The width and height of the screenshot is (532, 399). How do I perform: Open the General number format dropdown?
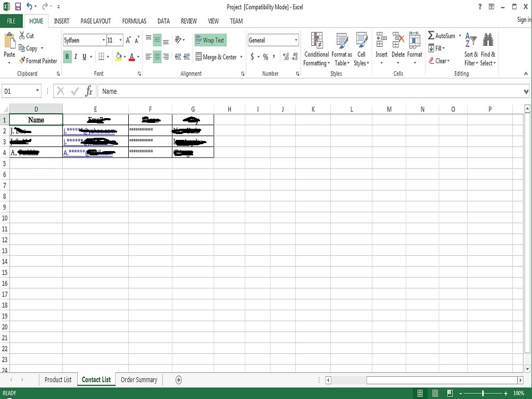click(296, 40)
